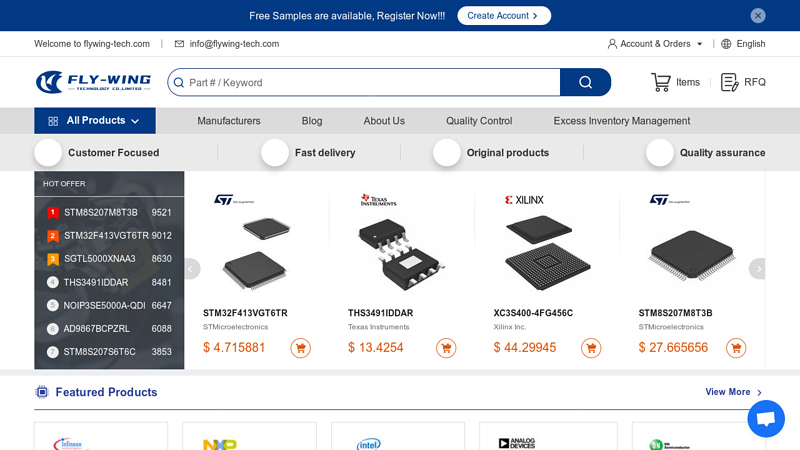Open the RFQ form icon
Image resolution: width=800 pixels, height=450 pixels.
click(x=729, y=82)
